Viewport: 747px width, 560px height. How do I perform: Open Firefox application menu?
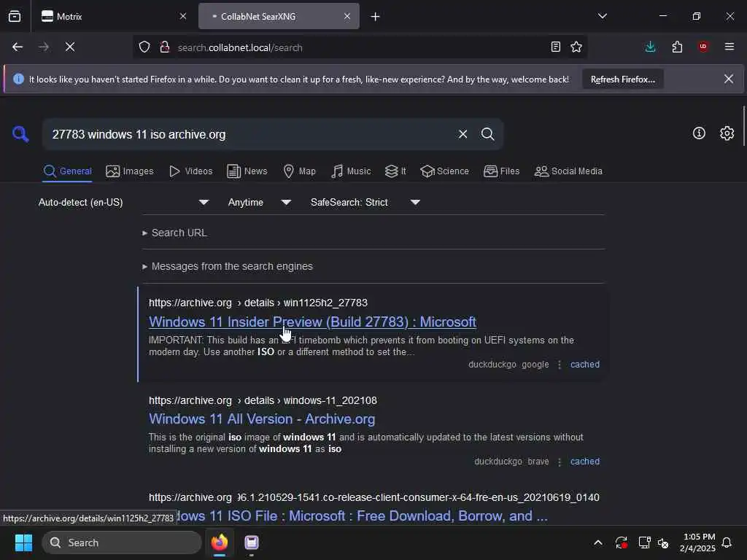point(729,47)
